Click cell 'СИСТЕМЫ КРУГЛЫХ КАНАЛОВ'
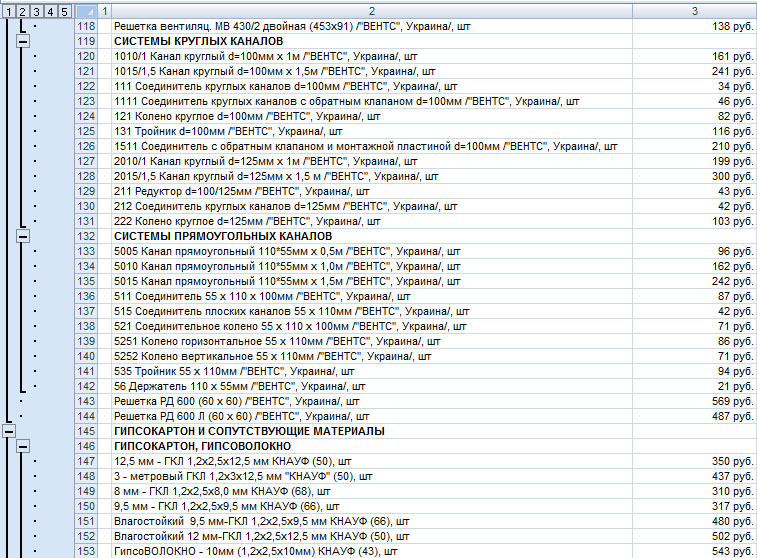 [372, 41]
